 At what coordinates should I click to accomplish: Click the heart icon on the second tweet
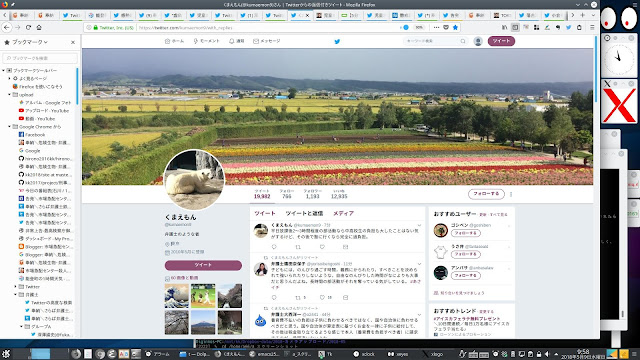click(x=322, y=298)
